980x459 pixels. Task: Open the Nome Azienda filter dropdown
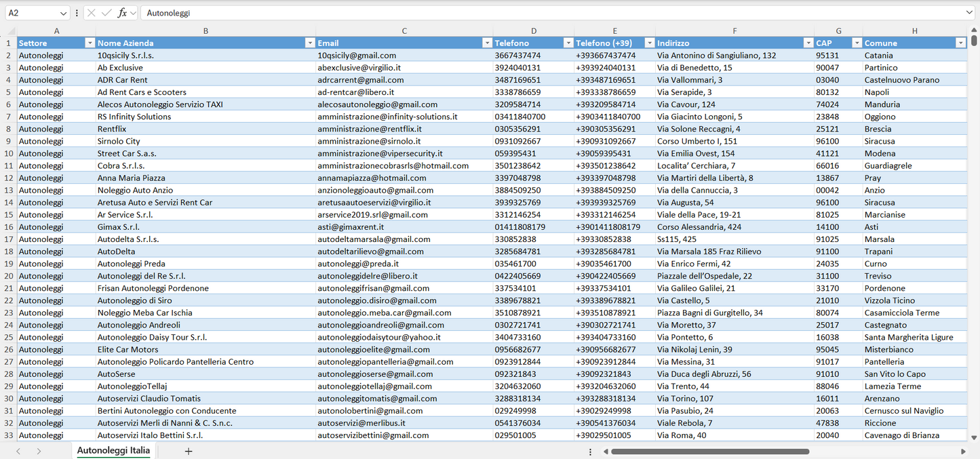tap(309, 43)
